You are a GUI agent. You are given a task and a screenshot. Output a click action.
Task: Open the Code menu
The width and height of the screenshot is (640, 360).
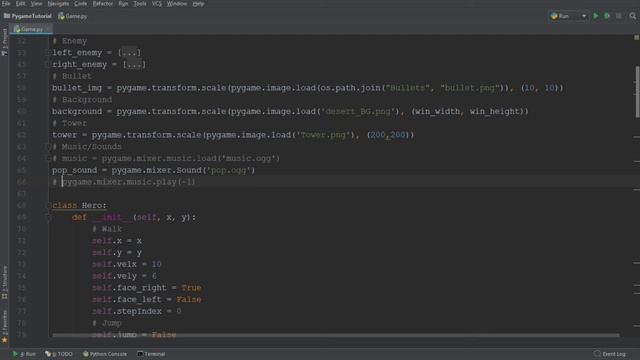click(x=80, y=4)
